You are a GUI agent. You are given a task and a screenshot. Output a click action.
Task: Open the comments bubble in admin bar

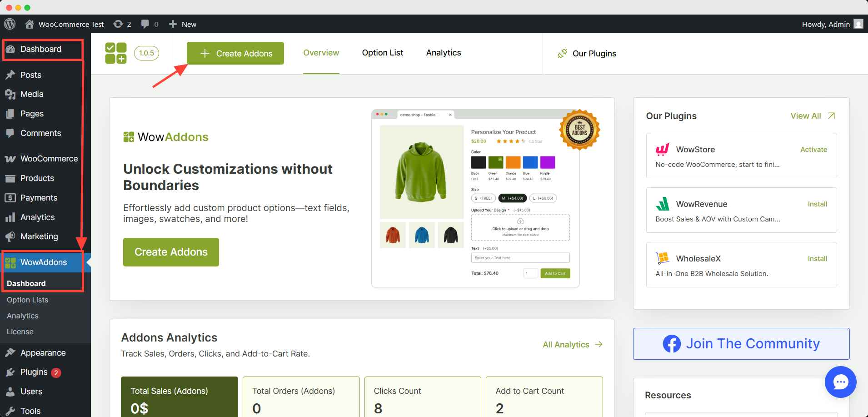coord(150,24)
